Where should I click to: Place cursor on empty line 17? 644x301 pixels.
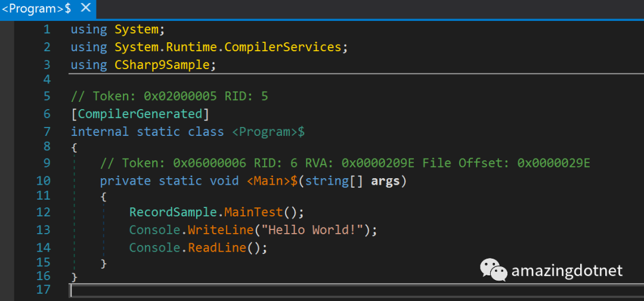point(298,290)
